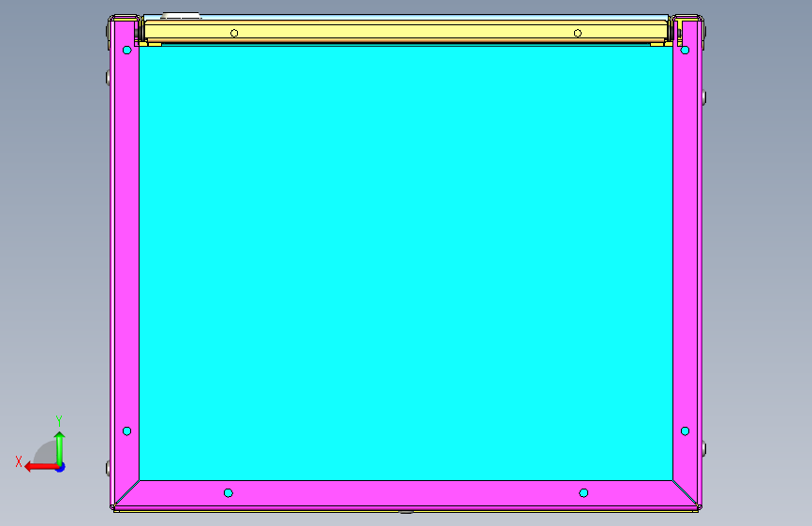The width and height of the screenshot is (812, 526).
Task: Select the lower hole on the right side frame
Action: click(x=686, y=431)
